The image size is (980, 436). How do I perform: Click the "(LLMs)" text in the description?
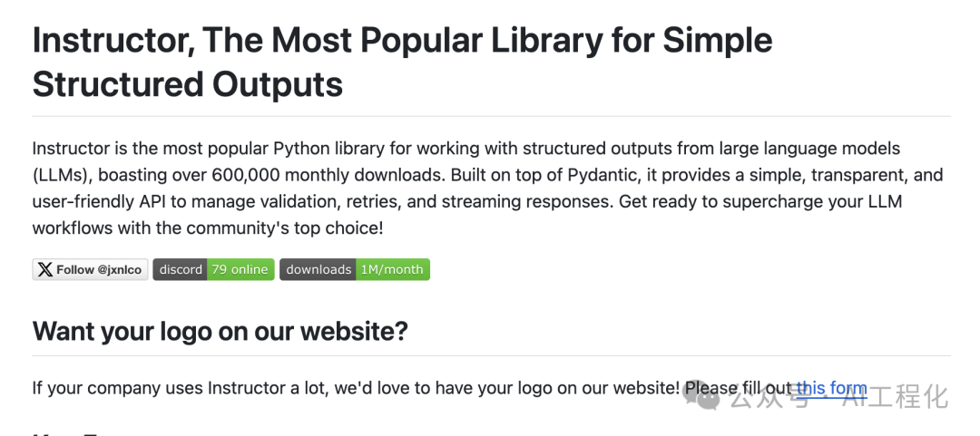click(x=63, y=176)
